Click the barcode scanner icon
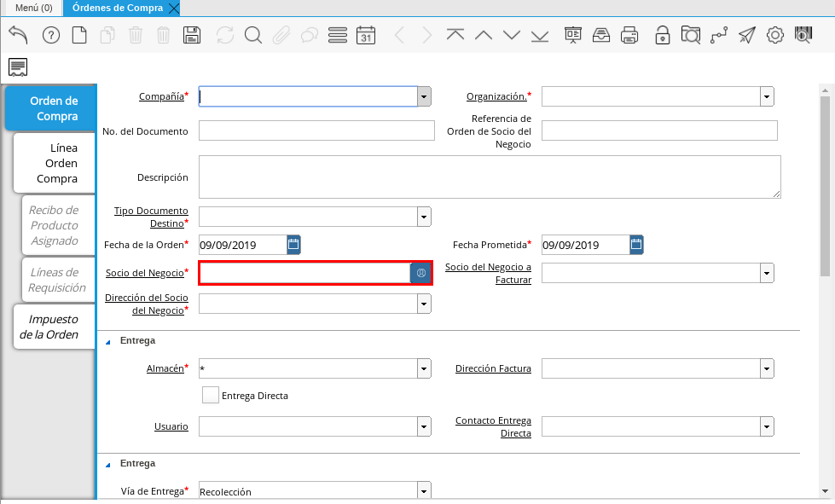This screenshot has width=835, height=504. [803, 36]
